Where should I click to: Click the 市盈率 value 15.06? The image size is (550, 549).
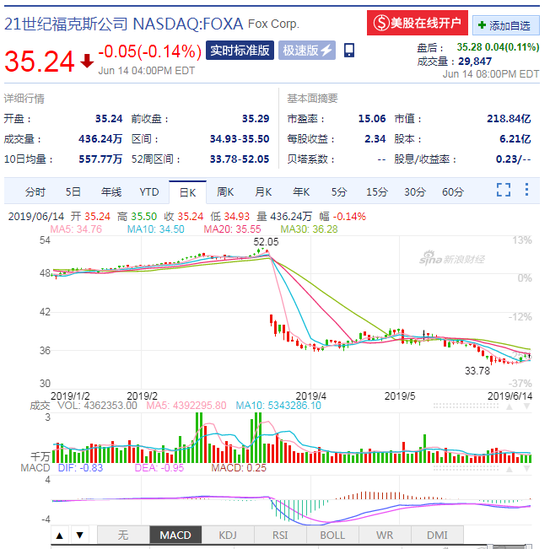[372, 119]
